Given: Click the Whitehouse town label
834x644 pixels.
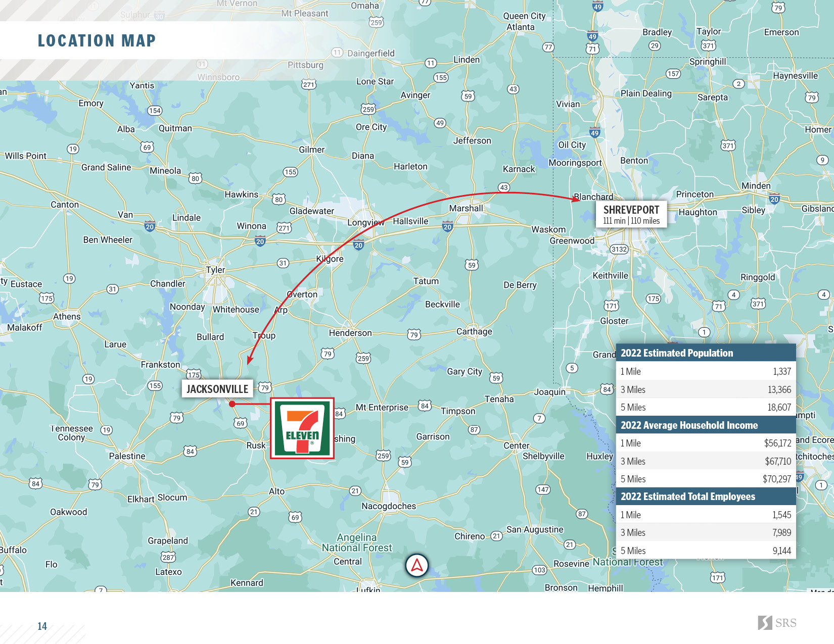Looking at the screenshot, I should (x=236, y=309).
